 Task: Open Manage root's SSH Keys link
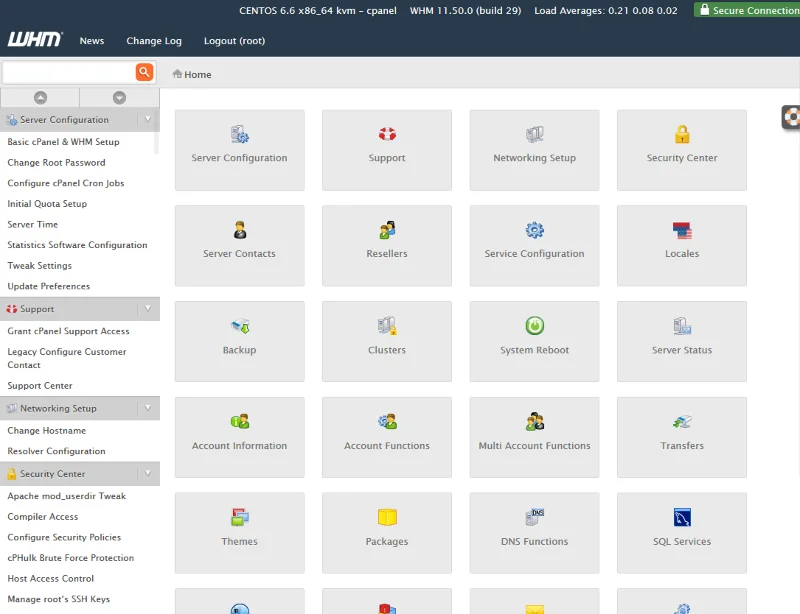59,599
